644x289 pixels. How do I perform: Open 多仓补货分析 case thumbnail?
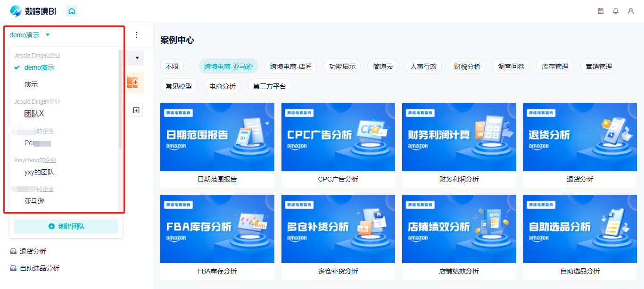click(x=338, y=229)
